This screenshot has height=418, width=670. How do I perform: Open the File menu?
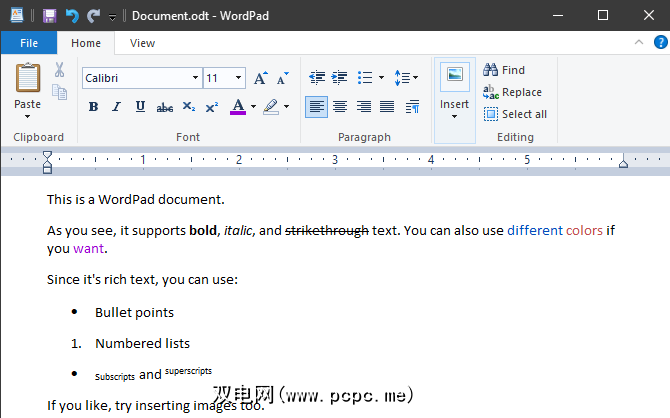click(x=29, y=43)
